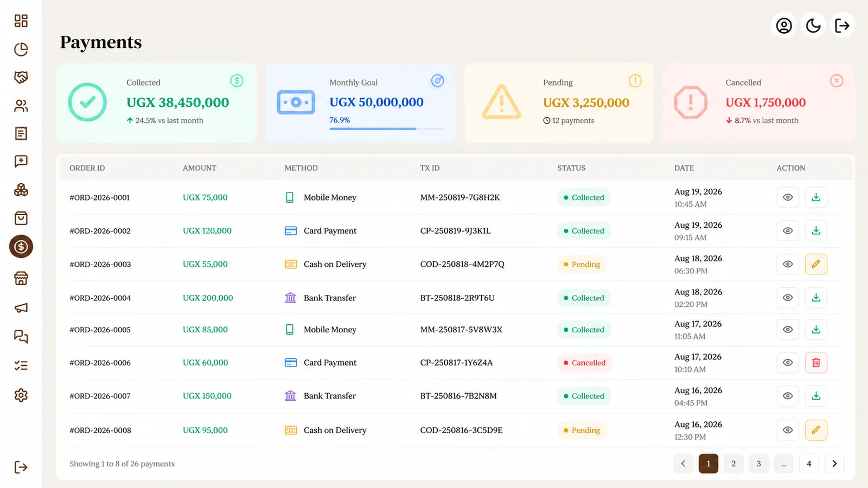The height and width of the screenshot is (488, 868).
Task: Click the header sign-out arrow icon
Action: pos(842,25)
